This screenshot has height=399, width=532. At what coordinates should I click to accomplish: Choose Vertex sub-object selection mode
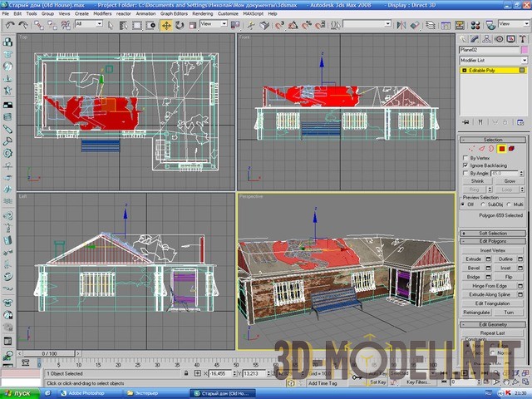(x=470, y=149)
